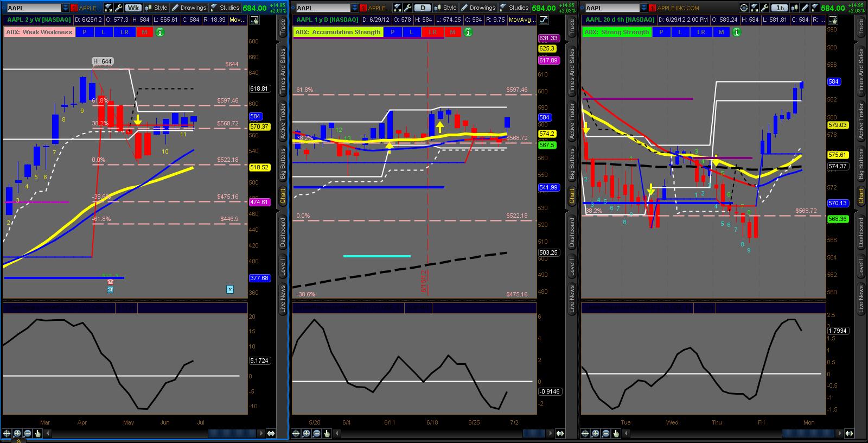Image resolution: width=868 pixels, height=443 pixels.
Task: Open candlestick Style icon in hourly chart
Action: click(794, 8)
